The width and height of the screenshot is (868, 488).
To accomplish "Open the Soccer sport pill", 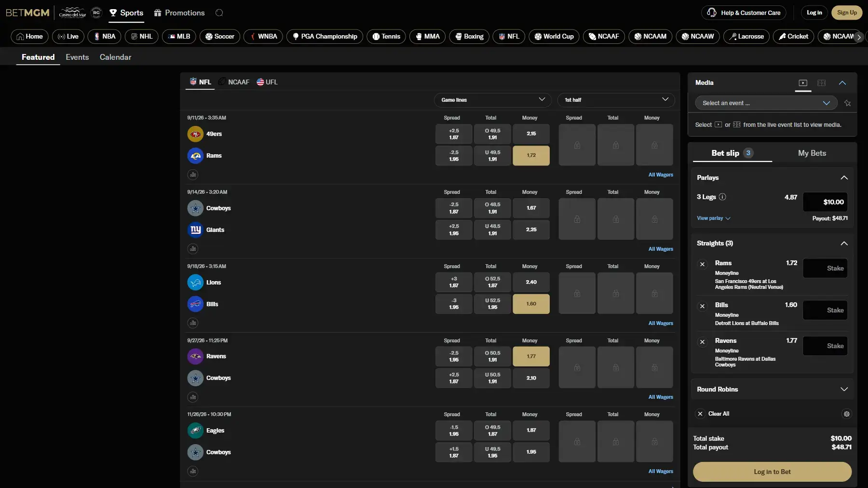I will click(x=220, y=37).
